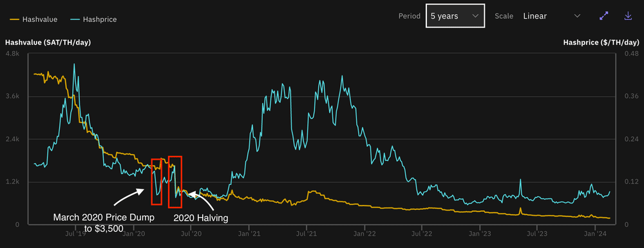Toggle the Hashvalue series in legend

coord(33,19)
